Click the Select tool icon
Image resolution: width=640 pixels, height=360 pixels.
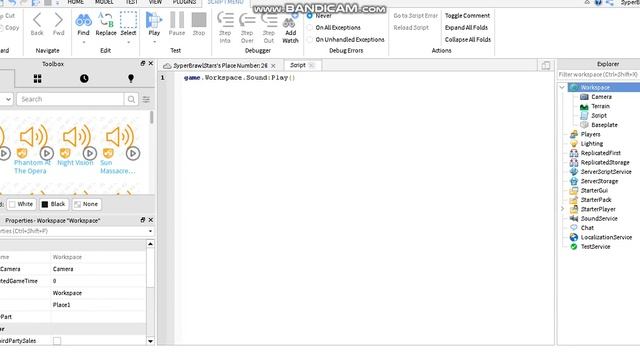click(128, 20)
